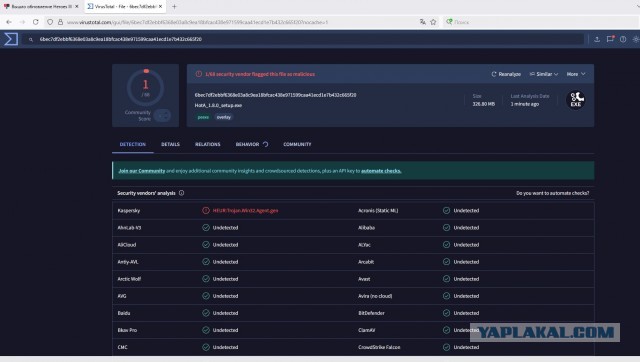Click the detection score circle gauge

click(x=145, y=87)
